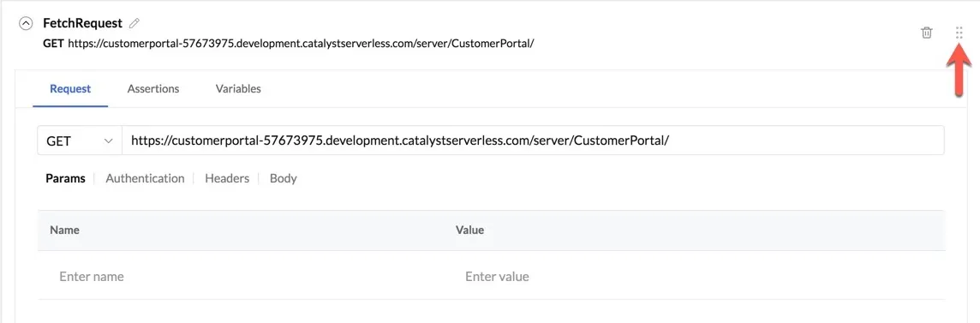Click the request URL input field
Screen dimensions: 980x323
[533, 141]
